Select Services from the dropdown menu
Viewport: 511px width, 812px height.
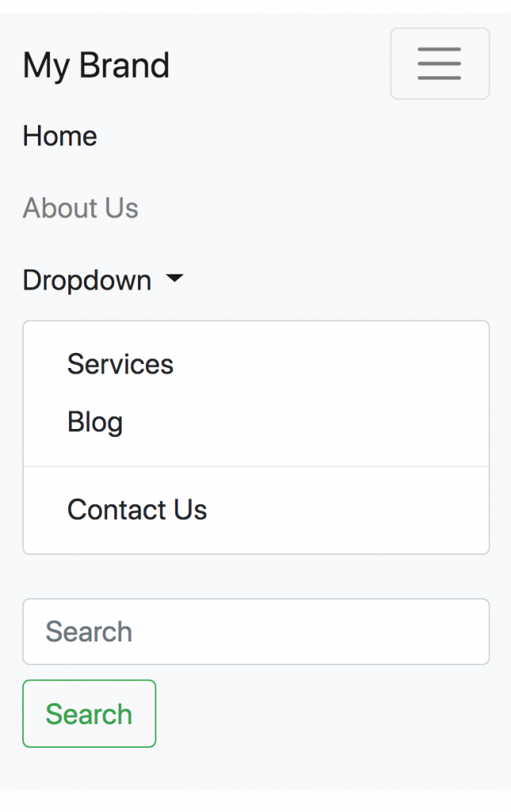[120, 364]
